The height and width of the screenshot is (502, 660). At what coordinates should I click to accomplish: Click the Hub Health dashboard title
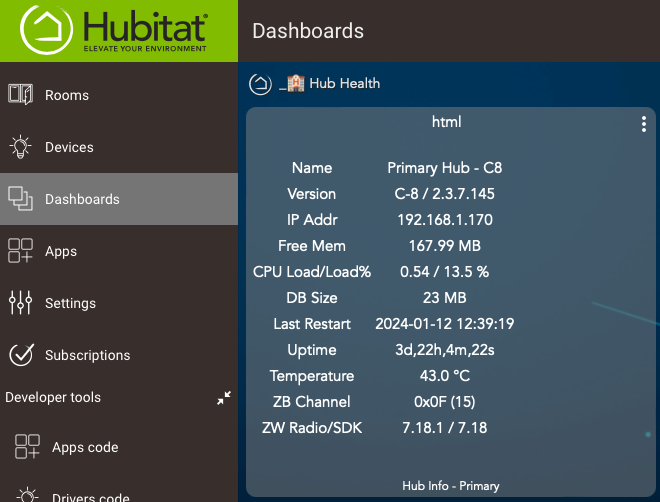point(344,84)
